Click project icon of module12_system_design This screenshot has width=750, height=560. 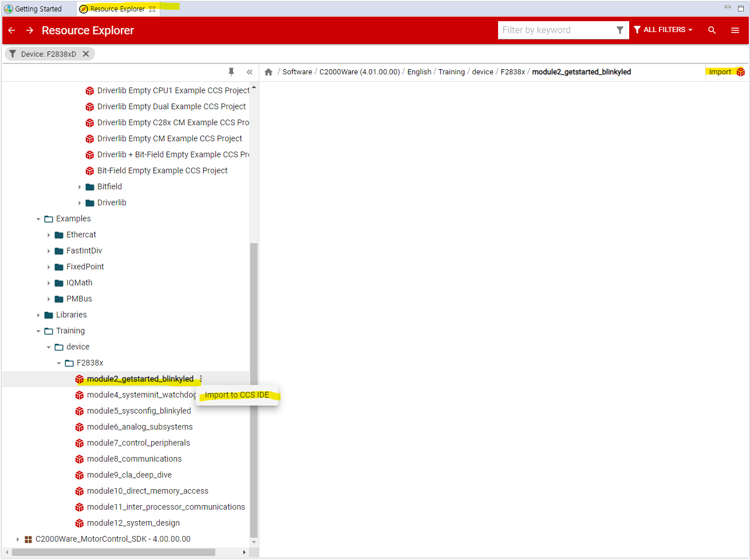coord(80,523)
